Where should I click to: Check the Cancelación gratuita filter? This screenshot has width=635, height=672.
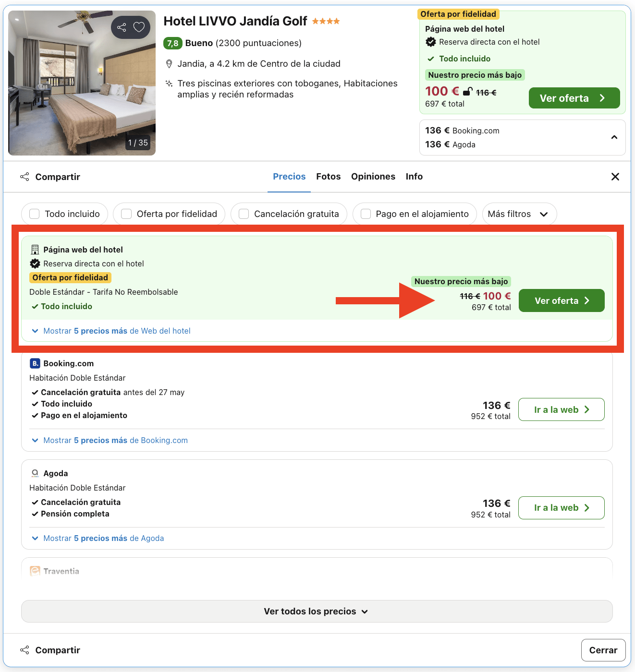click(x=244, y=214)
